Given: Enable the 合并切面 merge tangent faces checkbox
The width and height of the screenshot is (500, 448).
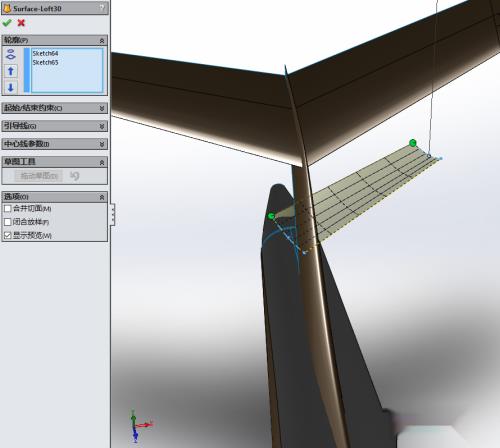Looking at the screenshot, I should point(7,208).
